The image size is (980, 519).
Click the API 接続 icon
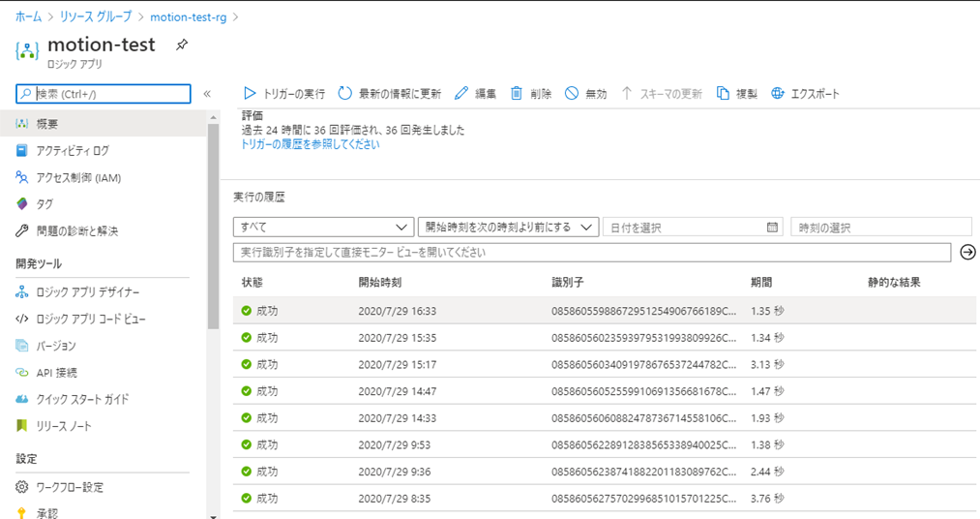[x=22, y=372]
